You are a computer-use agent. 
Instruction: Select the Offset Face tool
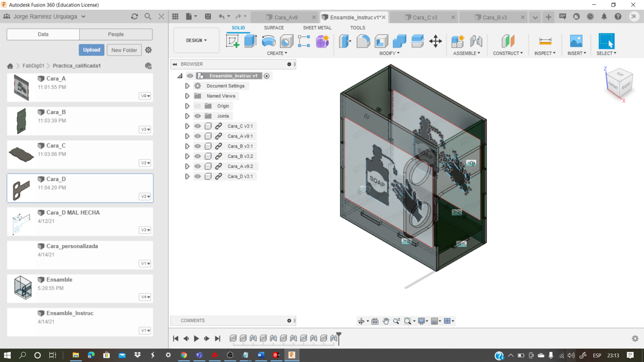tap(417, 41)
